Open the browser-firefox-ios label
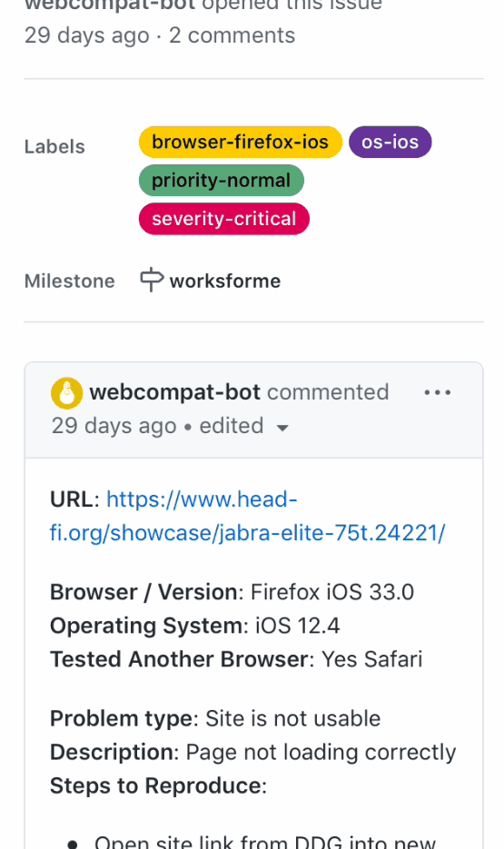The height and width of the screenshot is (849, 504). 241,142
